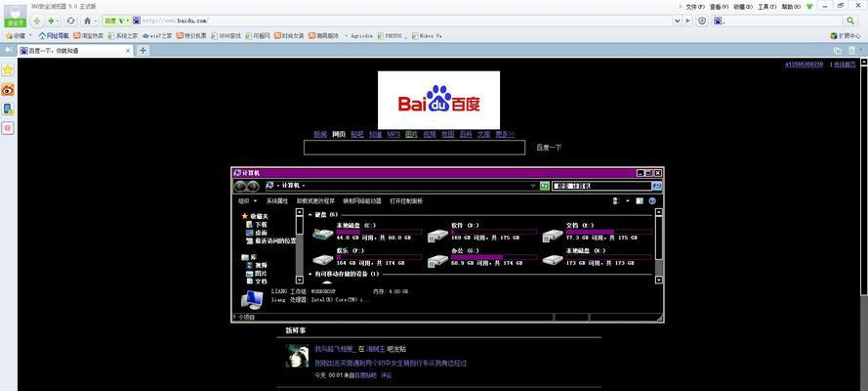The image size is (868, 391).
Task: Open the 帮助 menu
Action: tap(791, 7)
